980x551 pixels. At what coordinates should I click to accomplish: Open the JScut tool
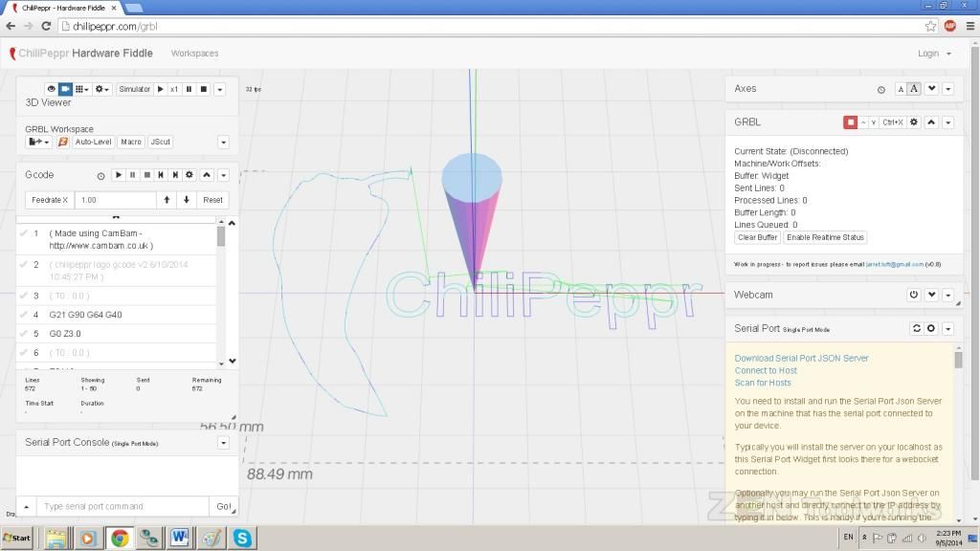click(x=160, y=142)
